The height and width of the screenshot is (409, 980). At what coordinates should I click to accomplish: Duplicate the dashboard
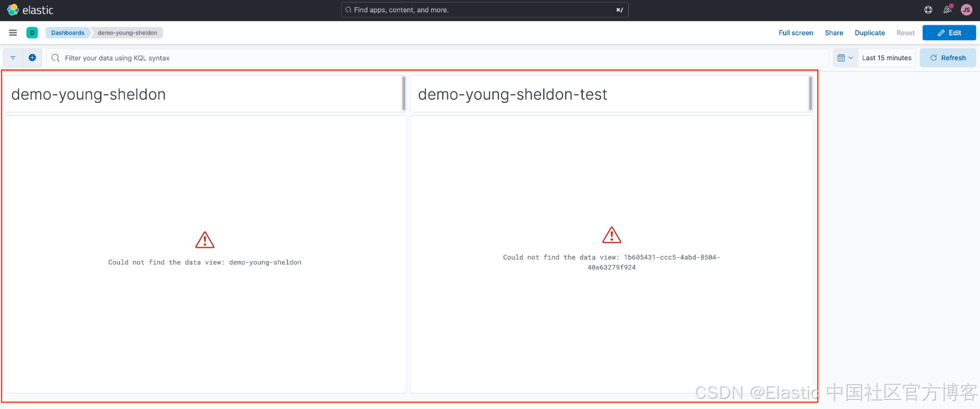tap(870, 33)
